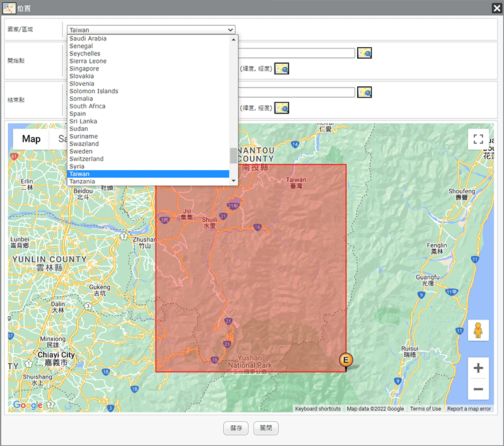Viewport: 504px width, 446px height.
Task: Click the 儲存 save button
Action: 236,428
